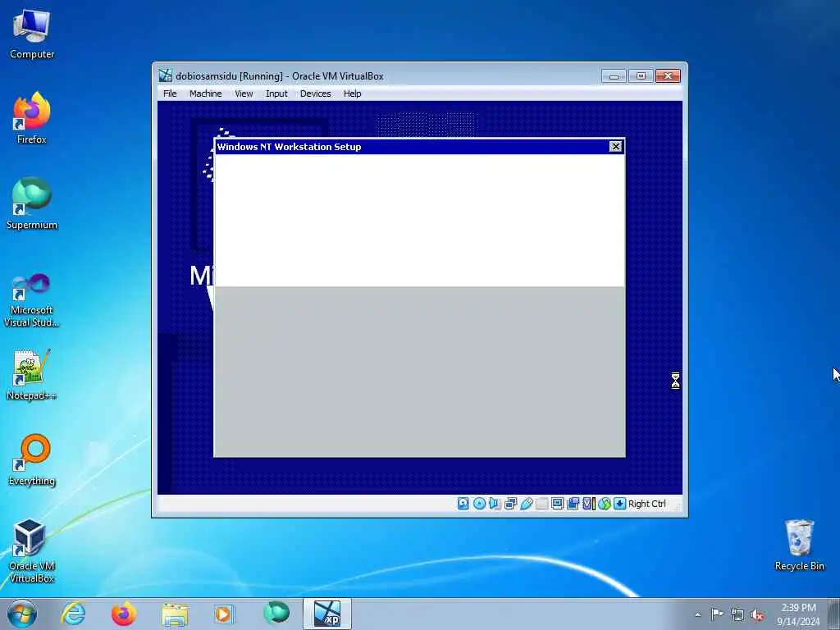Click the optical disk indicator in VirtualBox status bar
840x630 pixels.
point(479,504)
